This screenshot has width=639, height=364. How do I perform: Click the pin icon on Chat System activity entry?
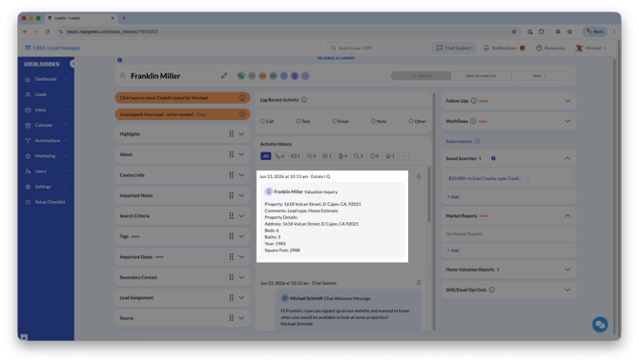coord(419,283)
